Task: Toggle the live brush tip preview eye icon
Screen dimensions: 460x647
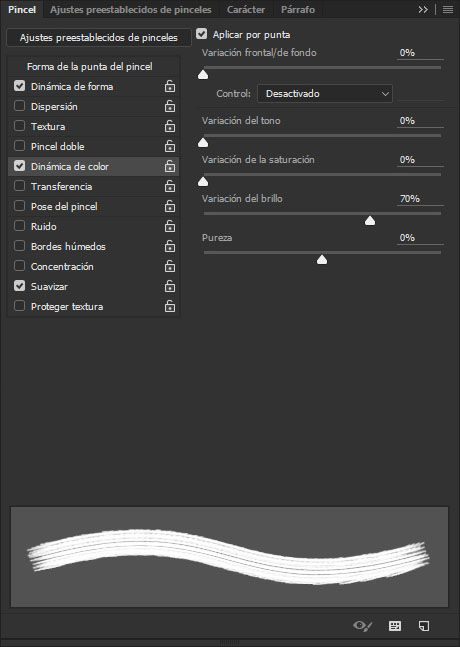Action: pyautogui.click(x=363, y=626)
